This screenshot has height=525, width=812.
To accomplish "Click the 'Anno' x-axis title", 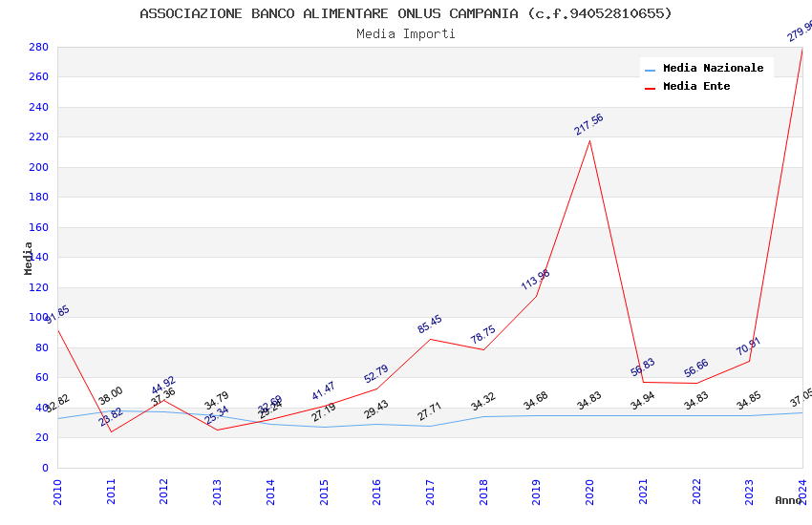I will [788, 500].
